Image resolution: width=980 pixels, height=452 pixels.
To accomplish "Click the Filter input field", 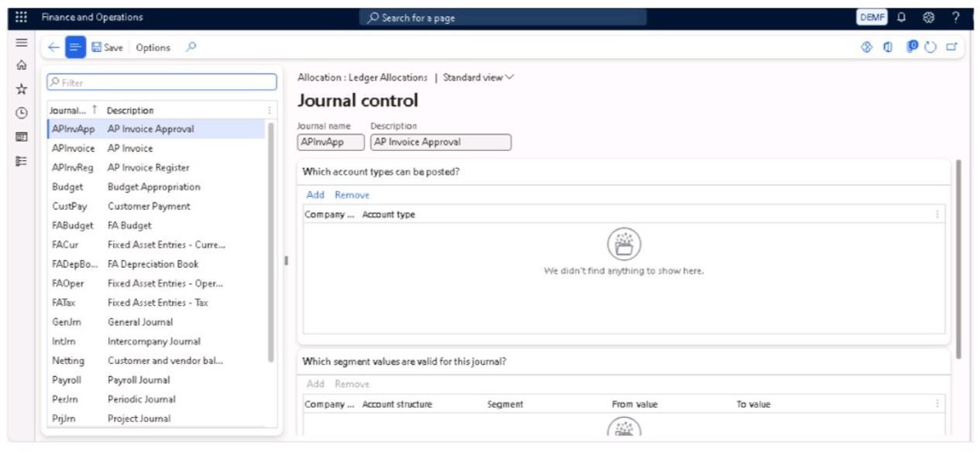I will pos(161,82).
